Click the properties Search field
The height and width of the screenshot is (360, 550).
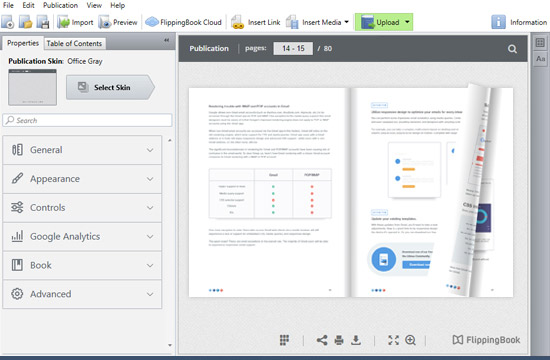pyautogui.click(x=87, y=120)
